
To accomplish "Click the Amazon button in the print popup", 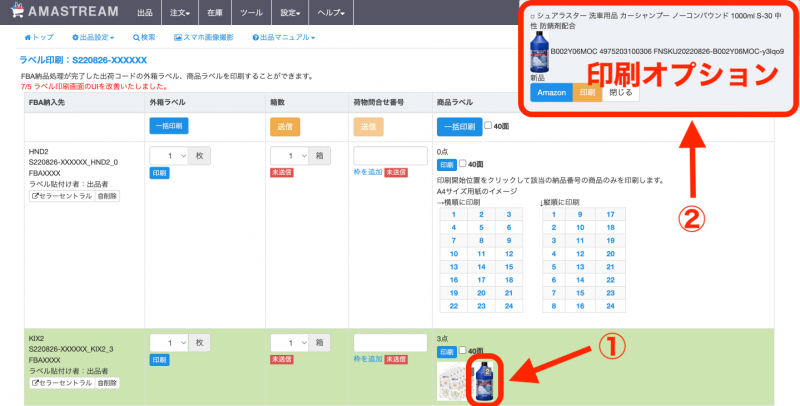I will pyautogui.click(x=552, y=92).
